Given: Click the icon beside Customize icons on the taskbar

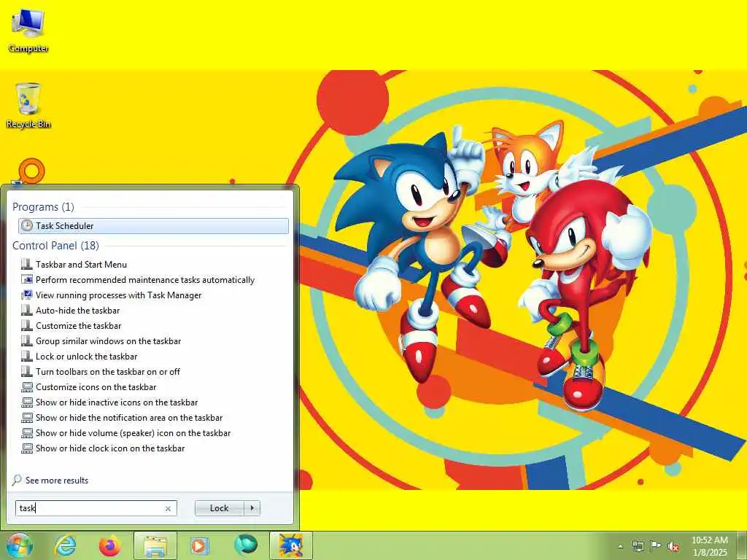Looking at the screenshot, I should (27, 387).
